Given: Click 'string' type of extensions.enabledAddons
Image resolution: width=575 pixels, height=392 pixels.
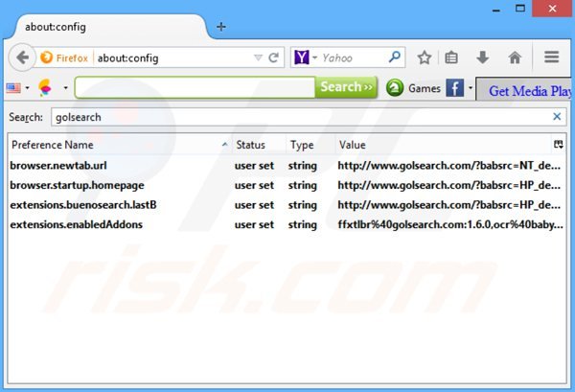Looking at the screenshot, I should (x=303, y=224).
